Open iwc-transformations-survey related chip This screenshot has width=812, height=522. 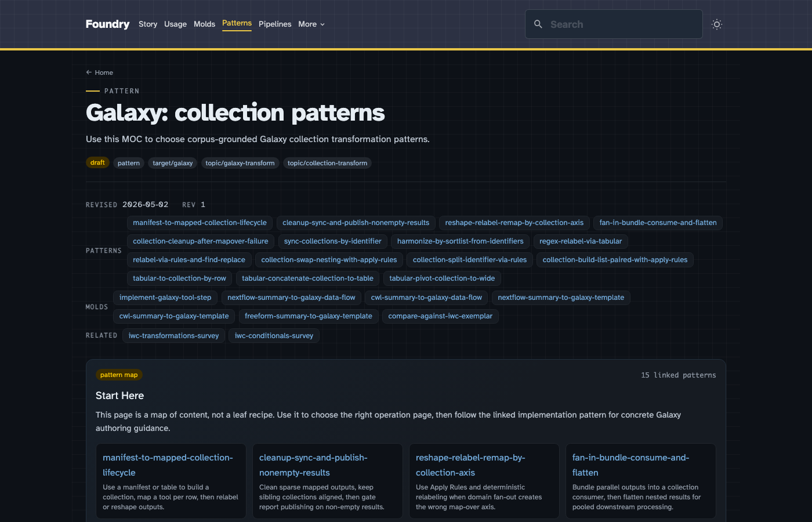point(173,336)
